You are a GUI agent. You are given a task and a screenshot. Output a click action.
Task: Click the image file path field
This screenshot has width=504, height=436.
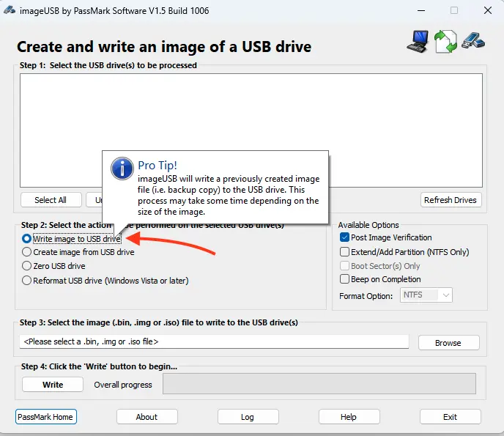pyautogui.click(x=214, y=341)
